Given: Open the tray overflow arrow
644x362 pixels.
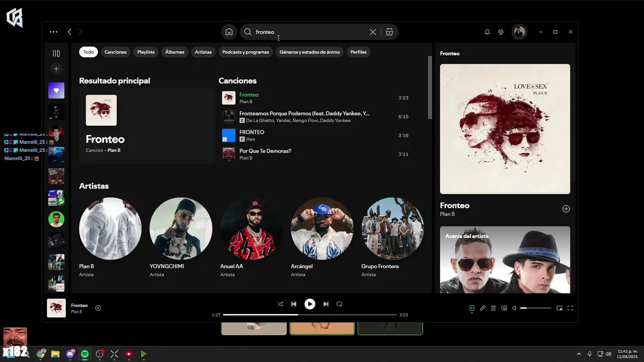Looking at the screenshot, I should click(579, 354).
